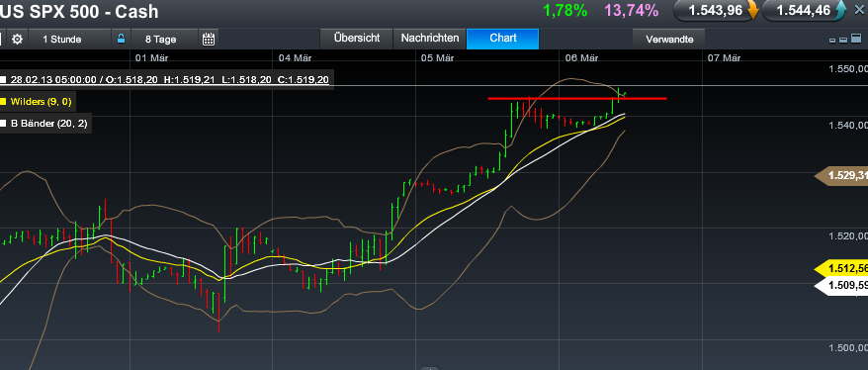Set medium panel size icon
This screenshot has height=370, width=868.
(x=843, y=40)
